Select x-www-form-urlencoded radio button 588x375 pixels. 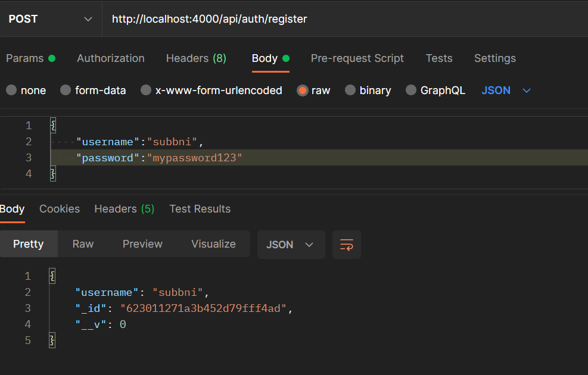pos(146,90)
